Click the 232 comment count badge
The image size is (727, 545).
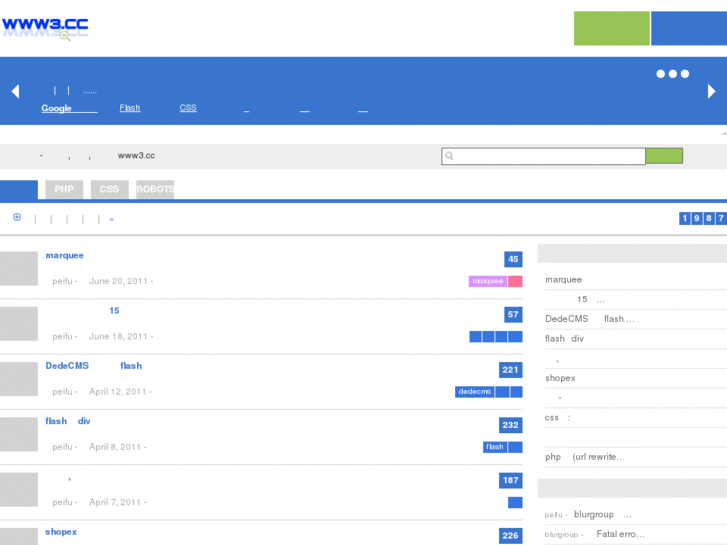tap(510, 425)
